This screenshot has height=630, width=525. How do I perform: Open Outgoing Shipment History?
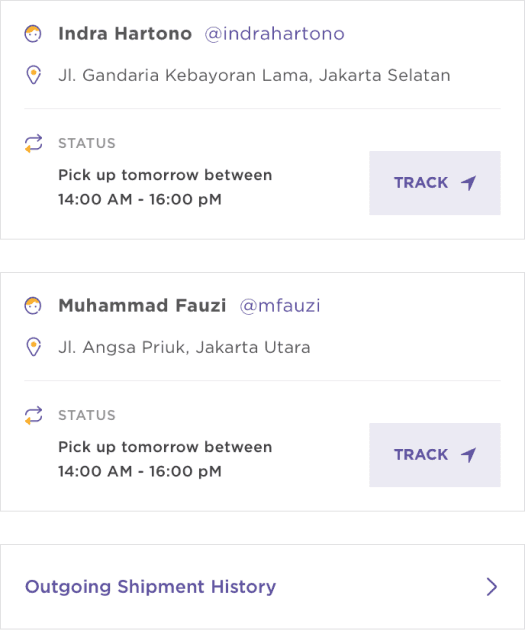pos(262,587)
